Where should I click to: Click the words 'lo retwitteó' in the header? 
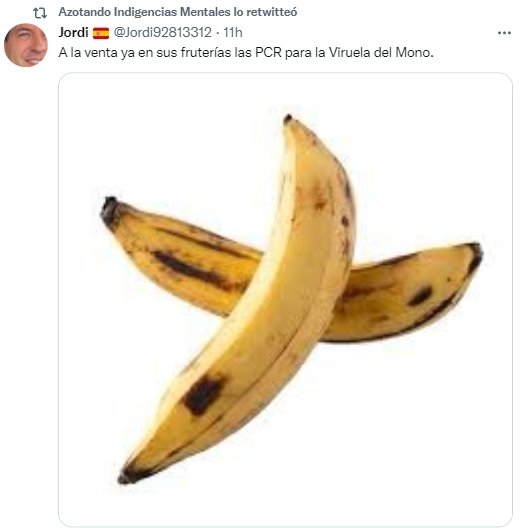265,12
